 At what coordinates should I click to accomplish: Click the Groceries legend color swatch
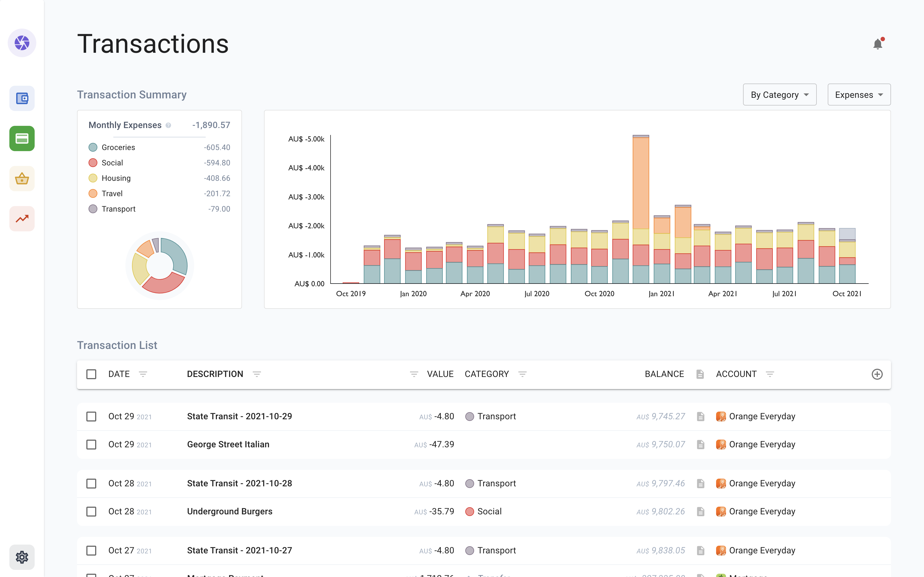tap(93, 147)
